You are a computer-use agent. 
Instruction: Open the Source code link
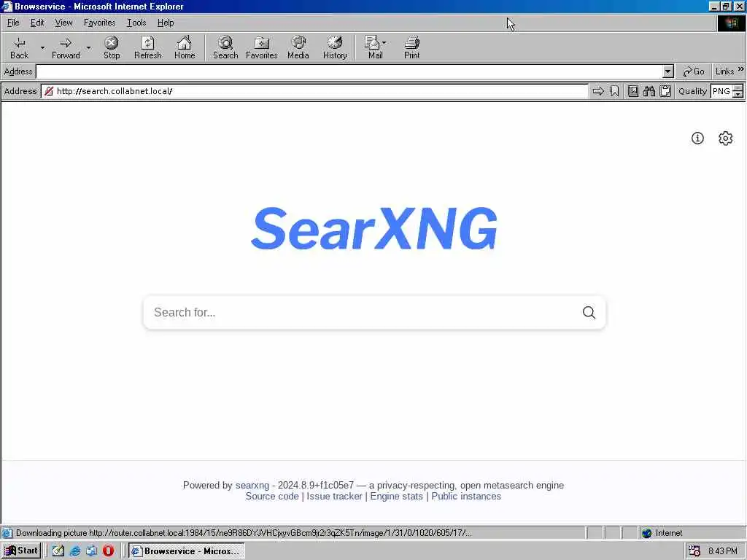pos(271,496)
